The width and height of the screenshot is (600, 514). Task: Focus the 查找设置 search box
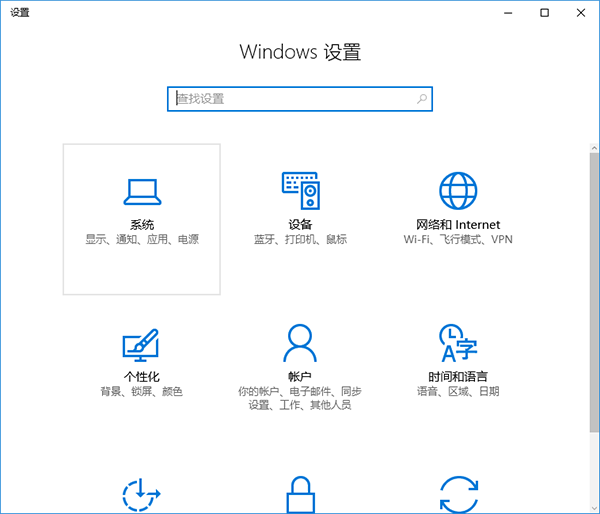(300, 99)
